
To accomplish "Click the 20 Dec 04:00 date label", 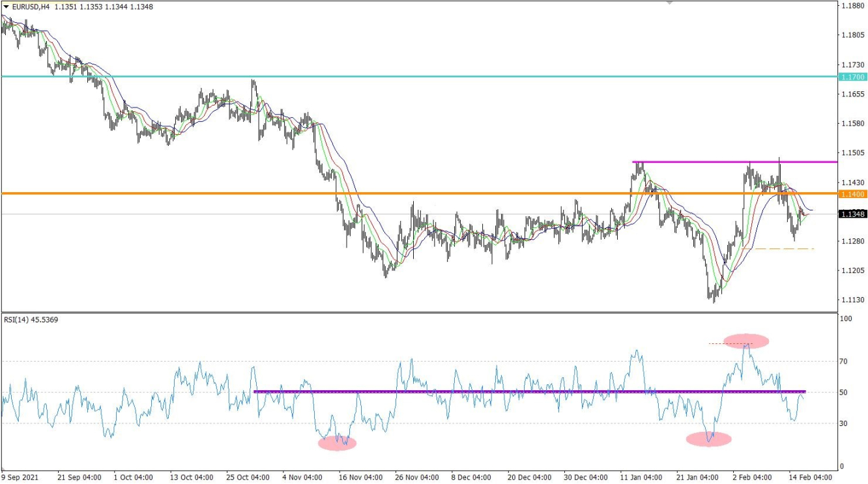I will tap(528, 477).
